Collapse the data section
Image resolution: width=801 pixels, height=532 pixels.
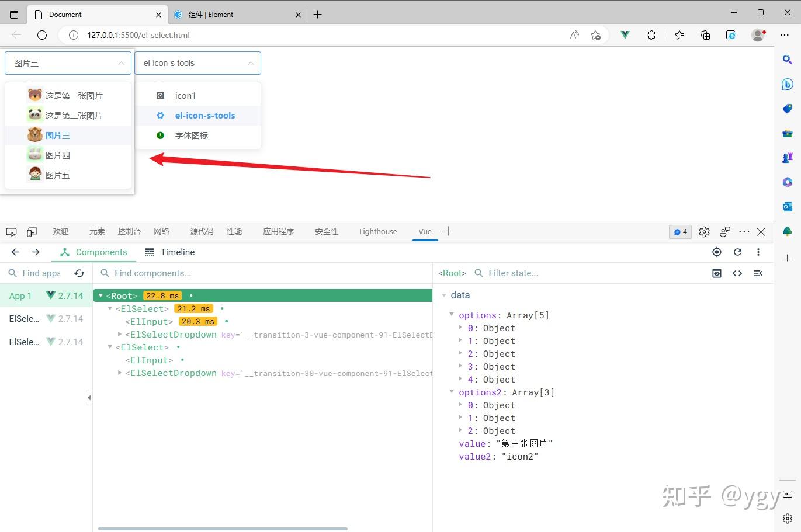click(445, 295)
